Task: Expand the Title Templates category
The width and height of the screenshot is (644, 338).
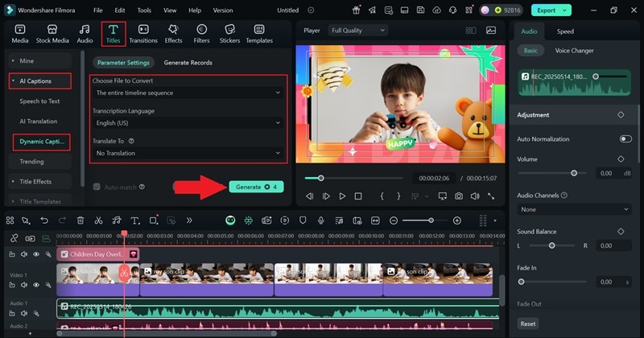Action: point(39,201)
